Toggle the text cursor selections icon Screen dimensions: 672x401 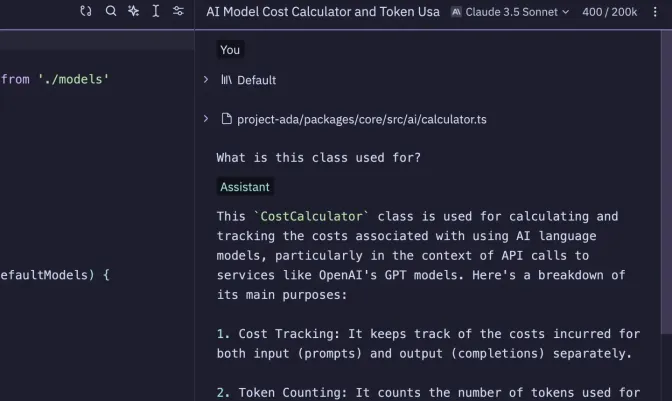tap(155, 11)
